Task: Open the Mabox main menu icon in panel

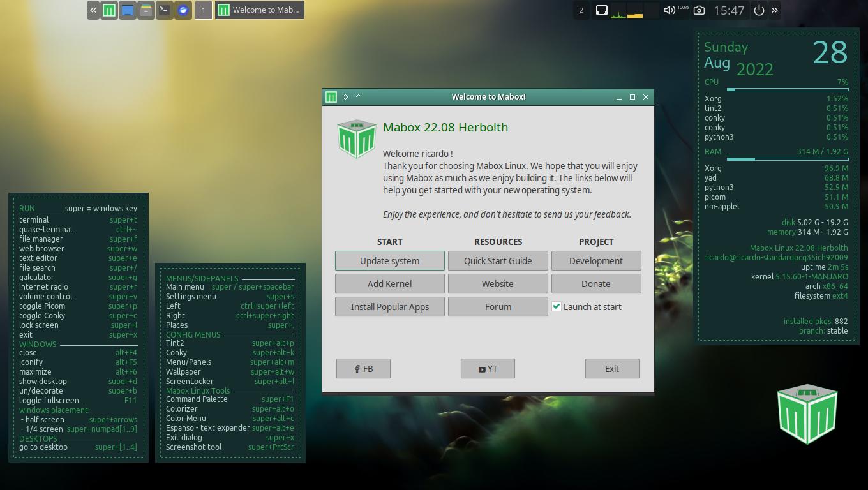Action: [109, 10]
